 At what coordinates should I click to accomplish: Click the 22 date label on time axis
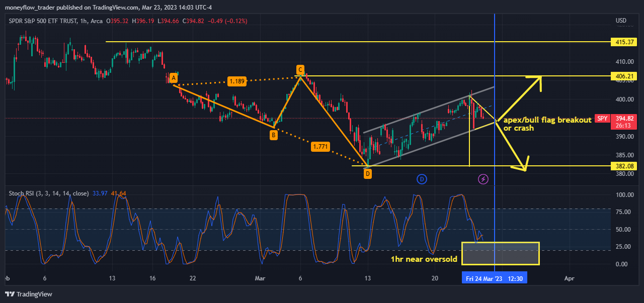(x=193, y=278)
